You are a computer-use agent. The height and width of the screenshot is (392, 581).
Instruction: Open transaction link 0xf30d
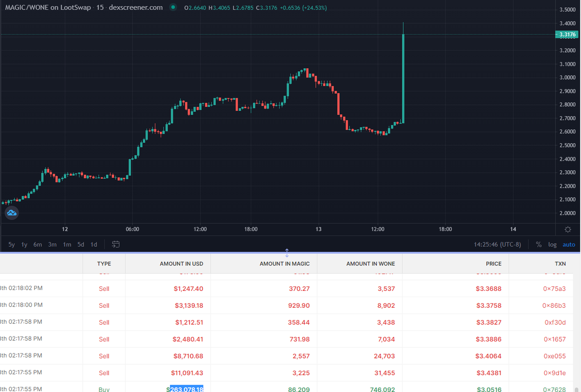(555, 322)
